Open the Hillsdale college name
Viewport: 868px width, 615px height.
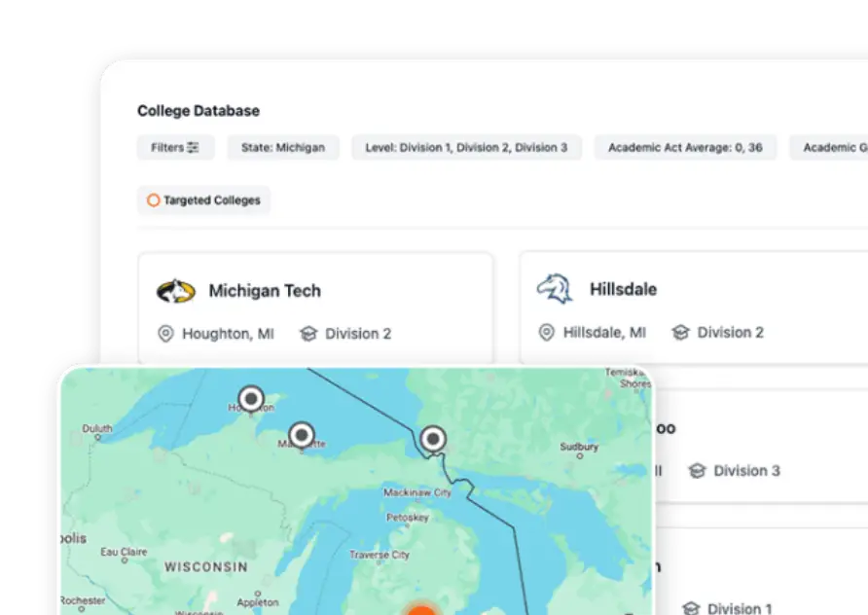point(623,289)
